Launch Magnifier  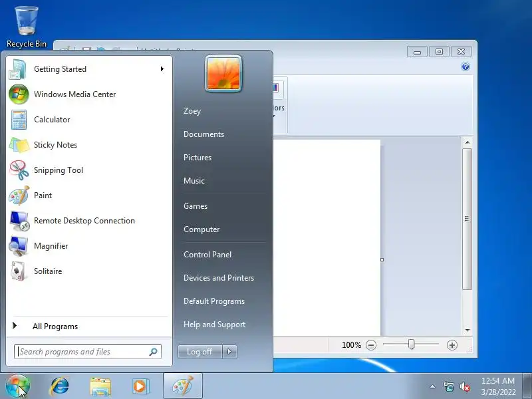pyautogui.click(x=89, y=246)
